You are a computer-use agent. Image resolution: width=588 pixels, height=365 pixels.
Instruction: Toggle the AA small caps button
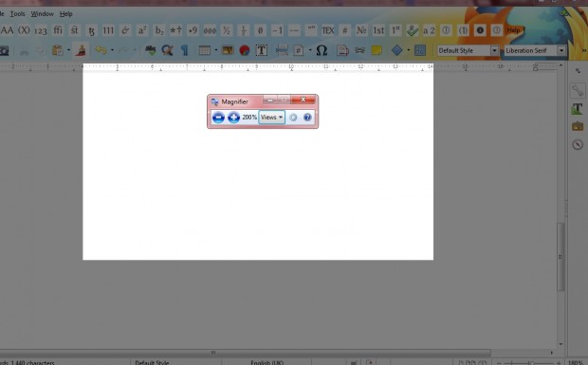tap(7, 30)
